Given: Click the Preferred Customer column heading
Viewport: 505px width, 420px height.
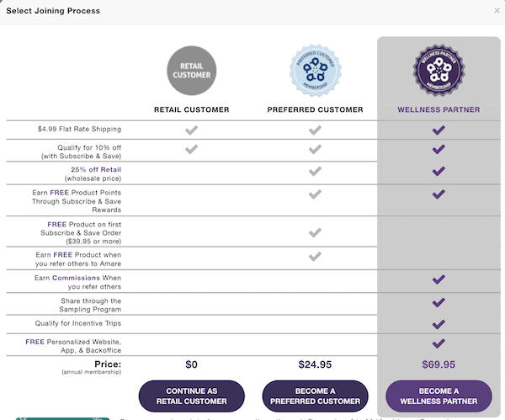Looking at the screenshot, I should [315, 109].
